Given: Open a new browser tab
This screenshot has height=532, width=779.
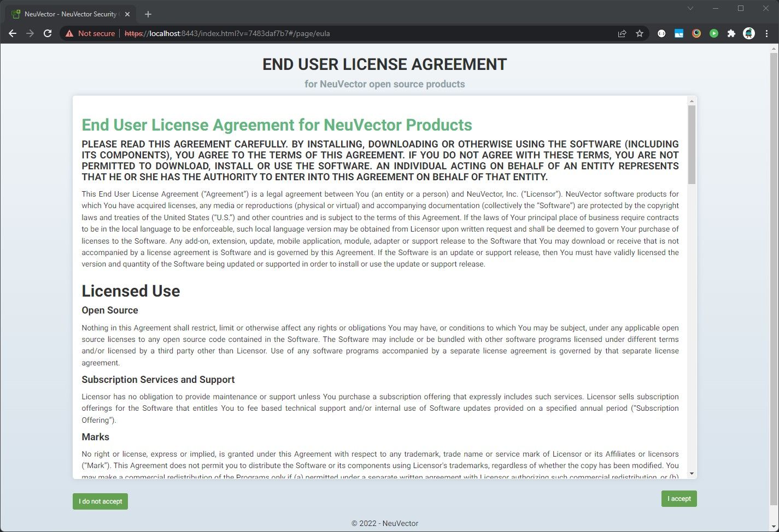Looking at the screenshot, I should 148,14.
